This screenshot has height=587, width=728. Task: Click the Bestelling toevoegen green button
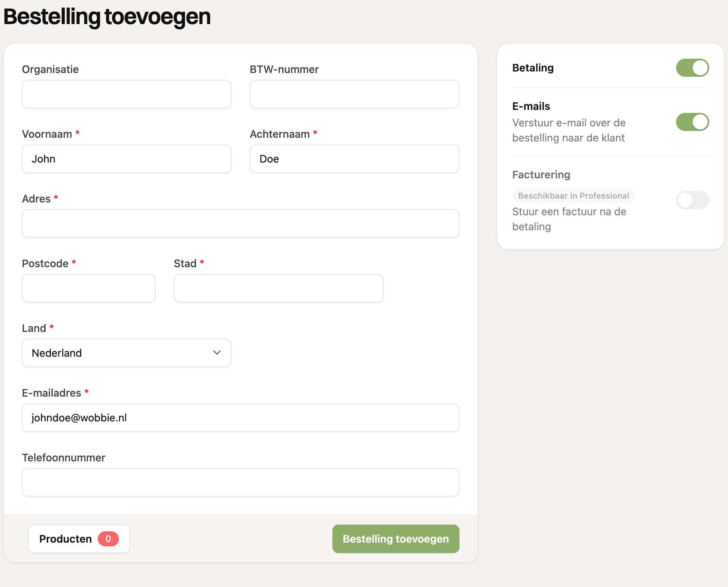click(x=396, y=539)
